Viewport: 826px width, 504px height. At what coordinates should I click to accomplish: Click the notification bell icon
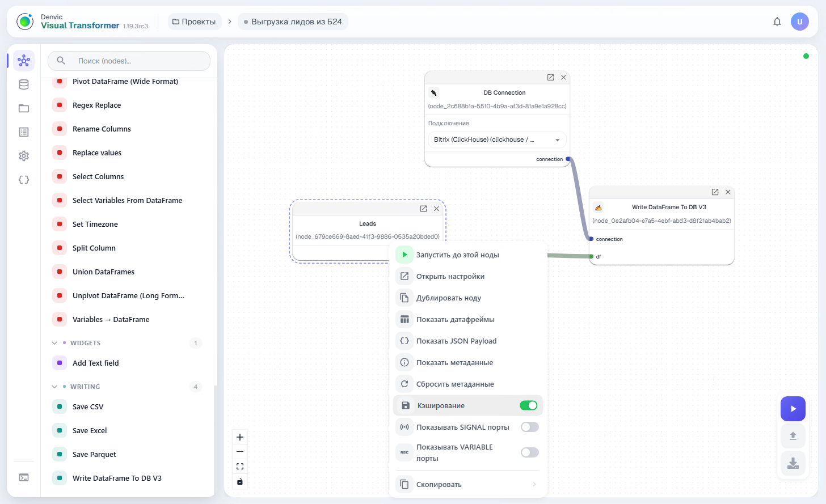coord(777,22)
